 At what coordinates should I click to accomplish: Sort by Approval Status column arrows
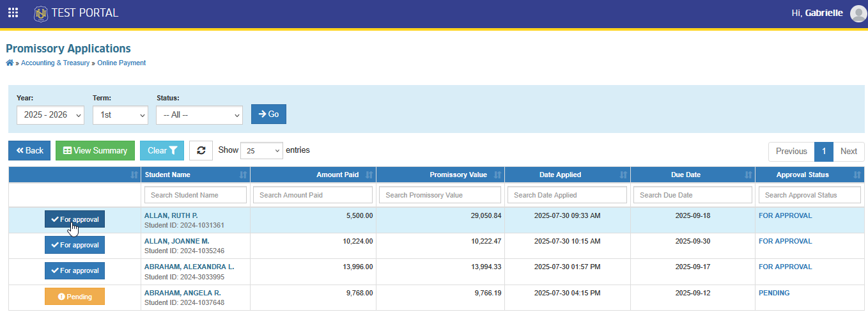[857, 175]
